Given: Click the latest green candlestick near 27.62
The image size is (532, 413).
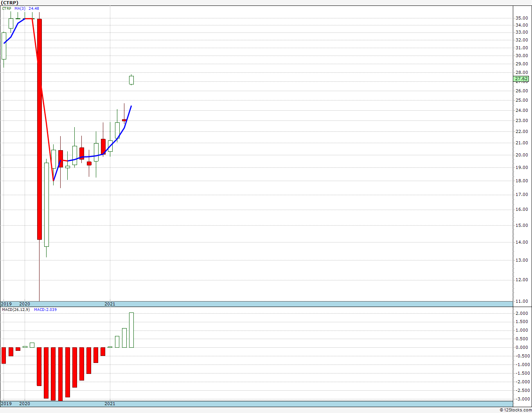Looking at the screenshot, I should (x=131, y=80).
